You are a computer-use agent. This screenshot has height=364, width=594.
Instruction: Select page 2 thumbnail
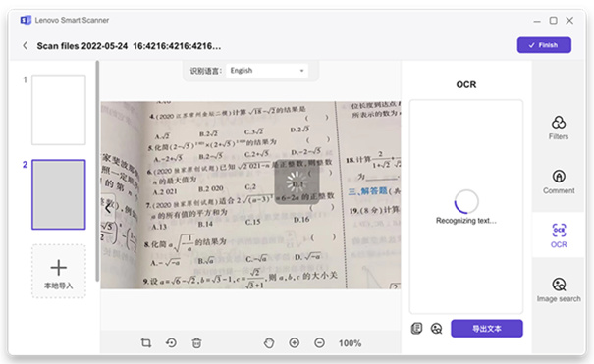[x=59, y=194]
